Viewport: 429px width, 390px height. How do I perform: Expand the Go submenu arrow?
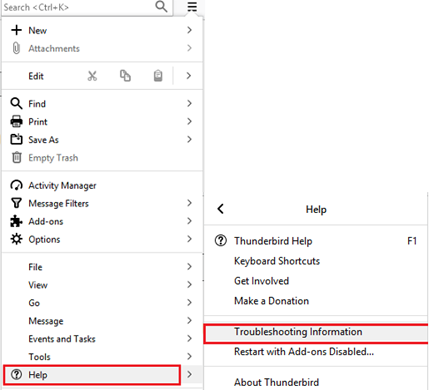(189, 303)
